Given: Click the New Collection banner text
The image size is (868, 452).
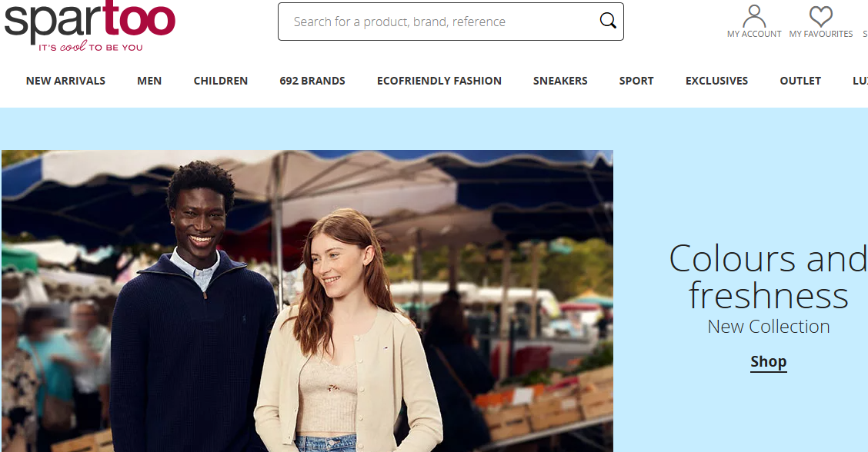Looking at the screenshot, I should (x=769, y=327).
